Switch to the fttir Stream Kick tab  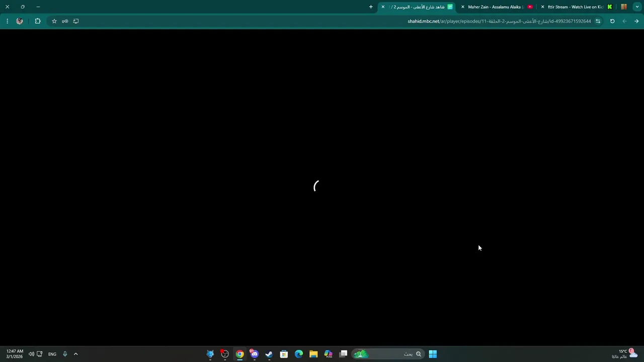pyautogui.click(x=577, y=7)
